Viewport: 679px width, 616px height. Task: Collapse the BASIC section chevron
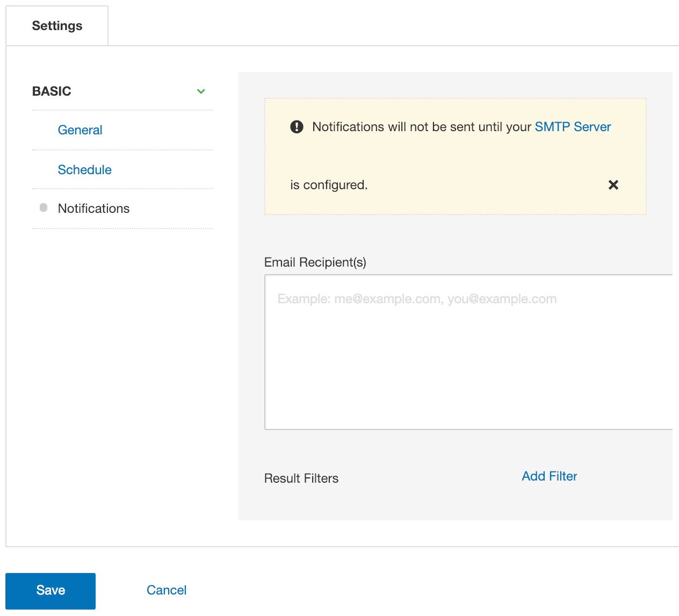click(201, 91)
